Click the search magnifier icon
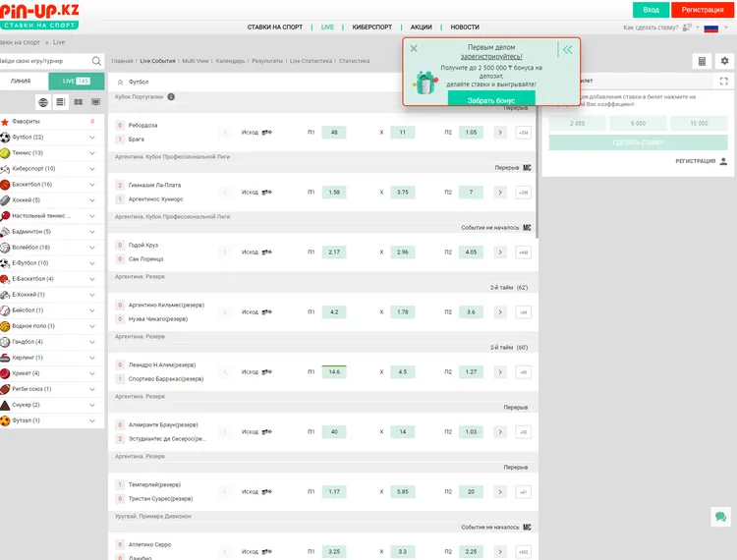Screen dimensions: 737x560 click(x=96, y=61)
